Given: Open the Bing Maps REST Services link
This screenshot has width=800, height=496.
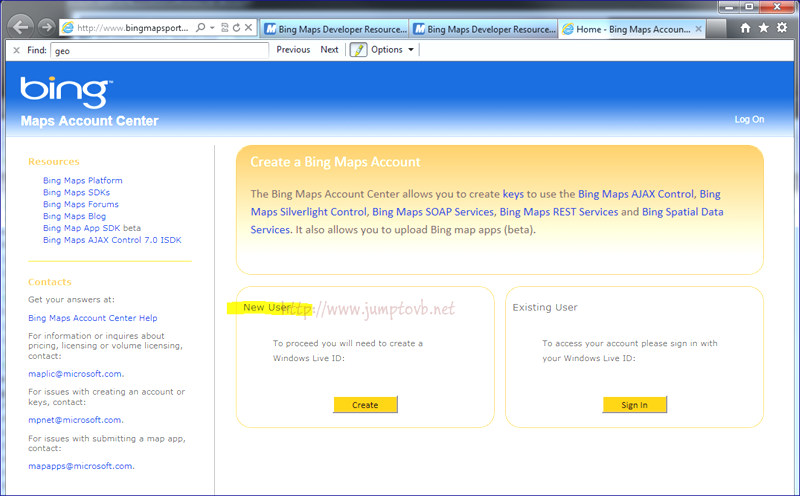Looking at the screenshot, I should pyautogui.click(x=559, y=212).
